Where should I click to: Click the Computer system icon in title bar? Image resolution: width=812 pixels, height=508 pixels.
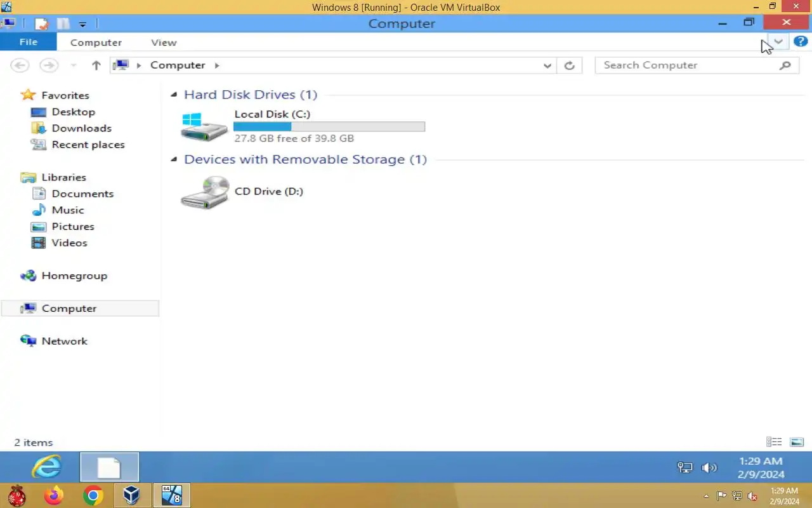click(x=8, y=23)
